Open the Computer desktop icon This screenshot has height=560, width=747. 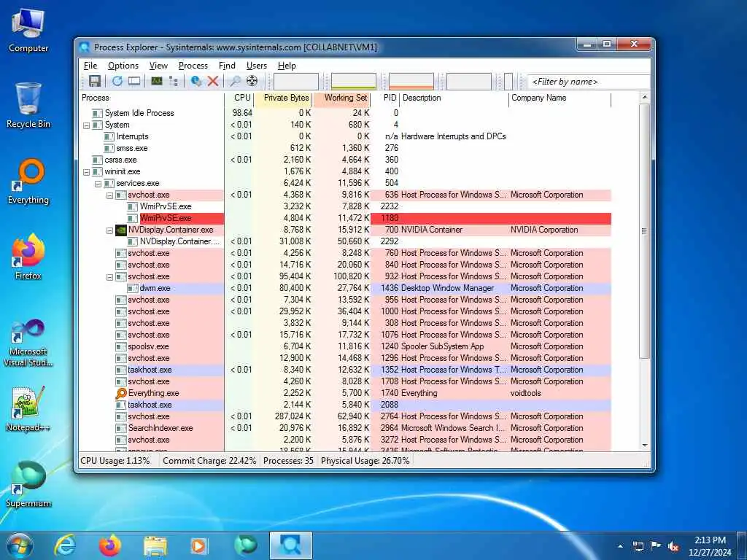[28, 31]
